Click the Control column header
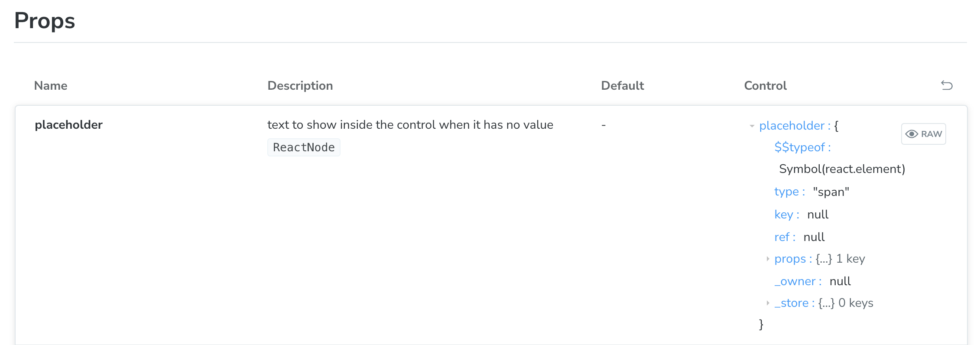980x345 pixels. (765, 85)
